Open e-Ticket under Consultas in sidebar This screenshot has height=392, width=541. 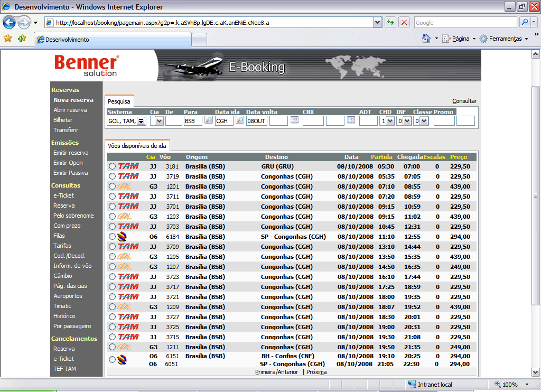click(x=63, y=195)
